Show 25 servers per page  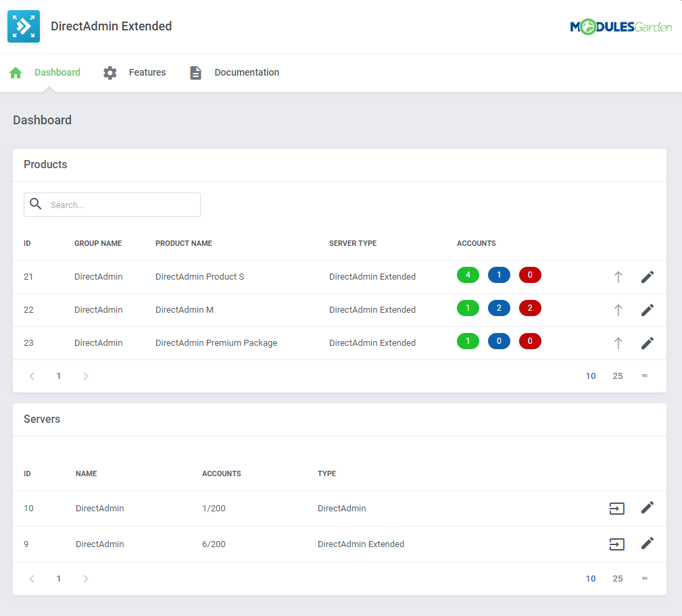pos(618,579)
